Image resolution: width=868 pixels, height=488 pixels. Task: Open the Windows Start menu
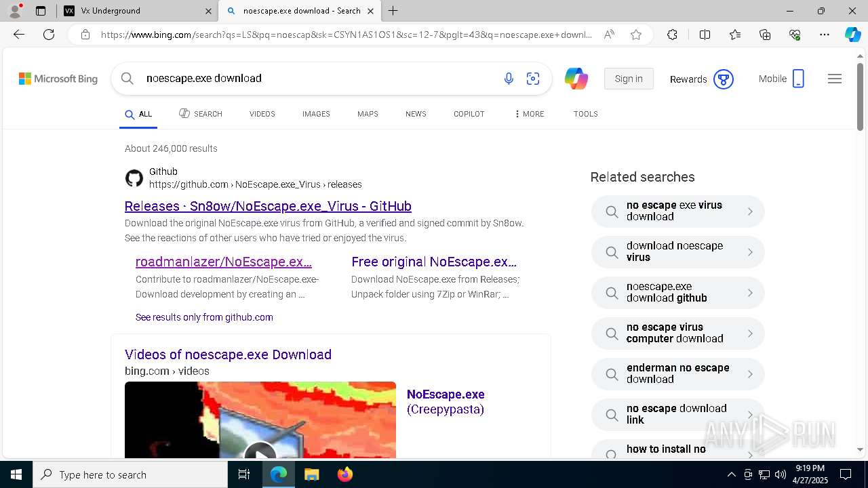[16, 474]
